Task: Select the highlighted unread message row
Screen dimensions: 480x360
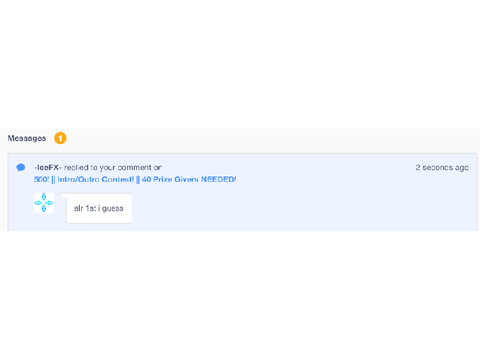Action: pos(243,192)
